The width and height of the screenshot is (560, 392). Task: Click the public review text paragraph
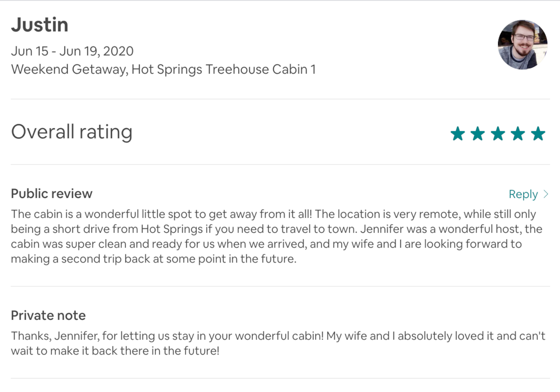point(277,236)
